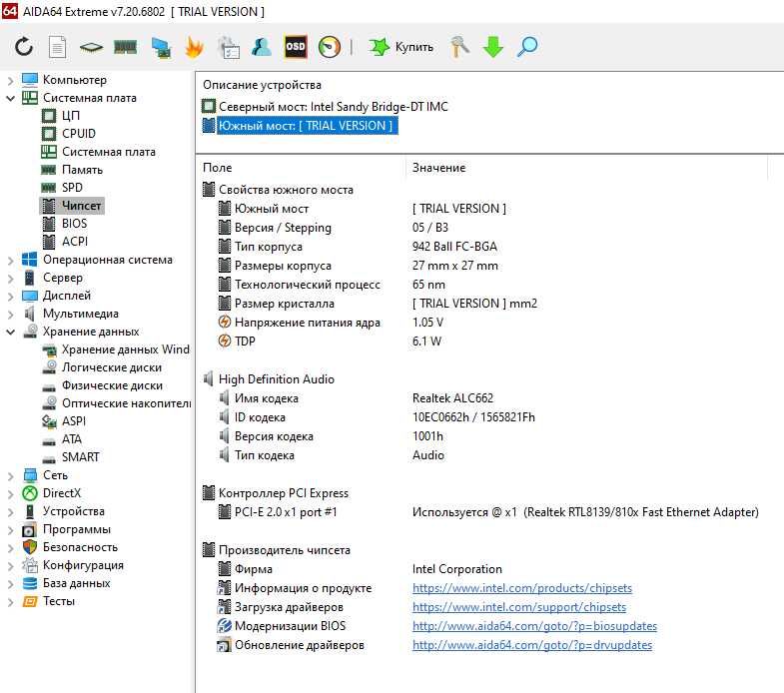Open the drvupdates aida64 link
Image resolution: width=784 pixels, height=693 pixels.
[532, 645]
